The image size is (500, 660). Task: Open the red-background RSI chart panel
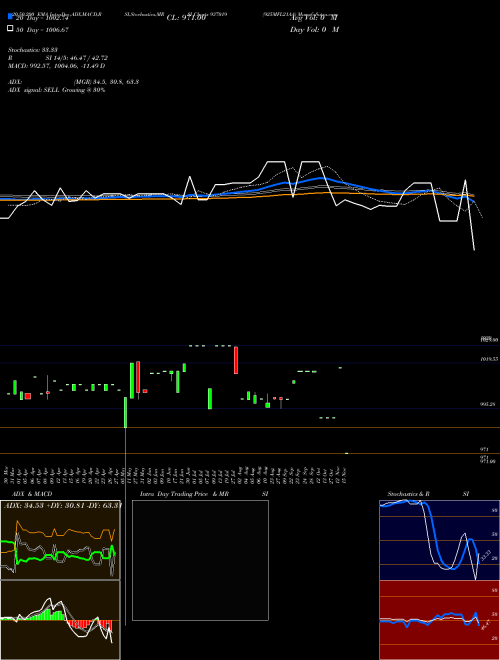click(439, 620)
